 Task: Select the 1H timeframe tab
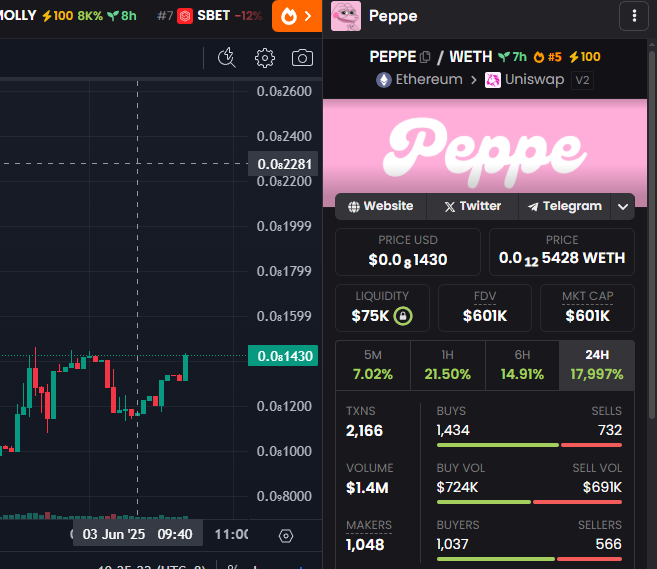tap(447, 365)
